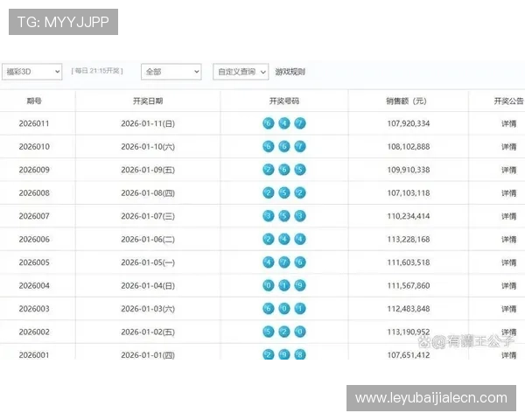Open 详情 for draw 2026005
The width and height of the screenshot is (525, 420).
coord(508,262)
